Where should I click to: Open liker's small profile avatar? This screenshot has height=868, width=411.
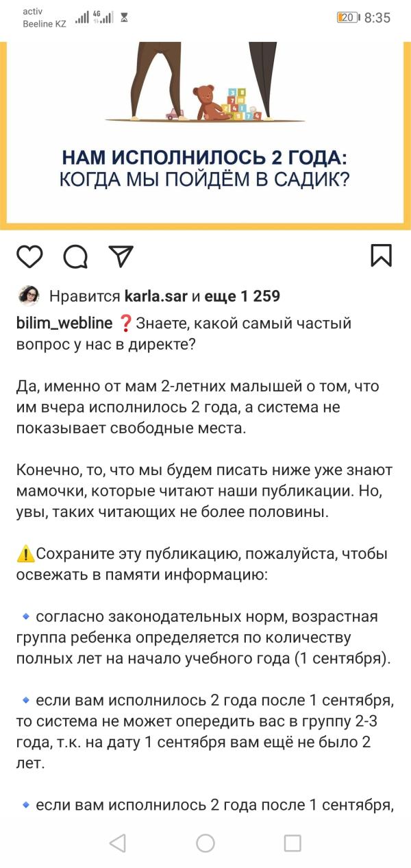click(x=29, y=296)
